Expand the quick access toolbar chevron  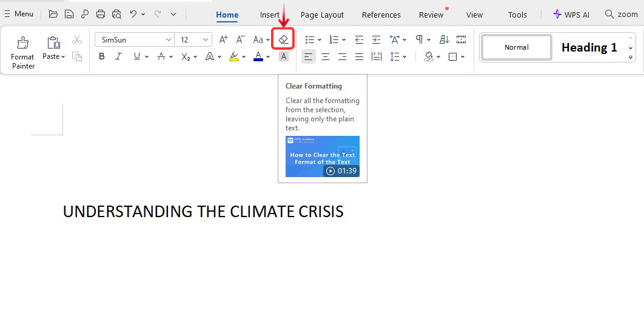point(173,14)
